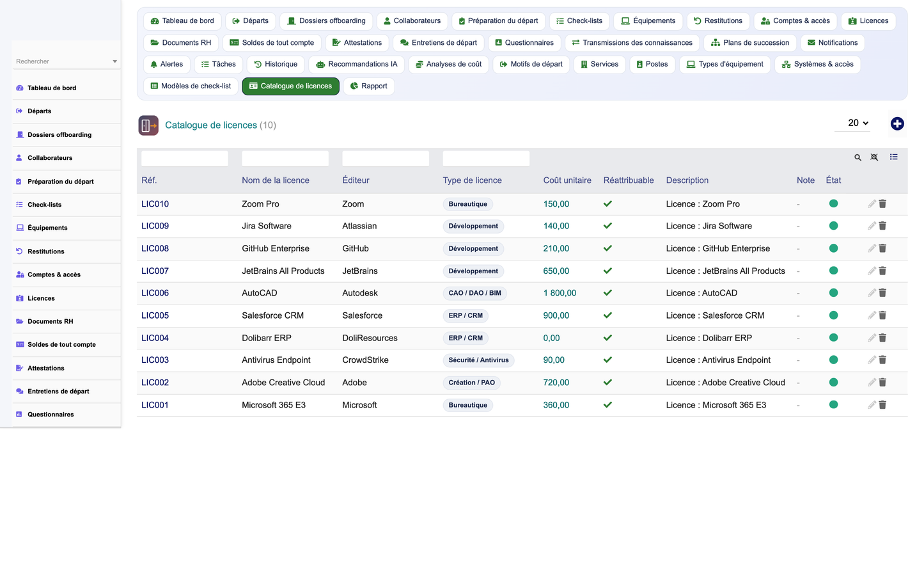Click the Création / PAO type badge
The width and height of the screenshot is (924, 572).
(x=472, y=383)
